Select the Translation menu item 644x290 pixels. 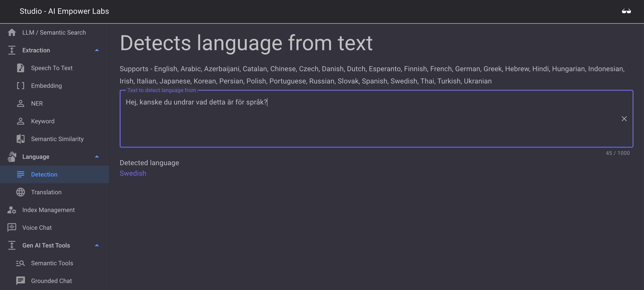(46, 192)
